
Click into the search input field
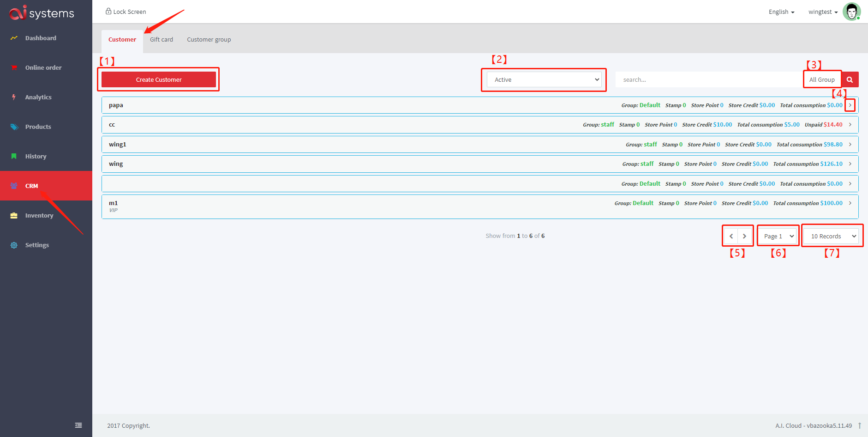[x=708, y=79]
